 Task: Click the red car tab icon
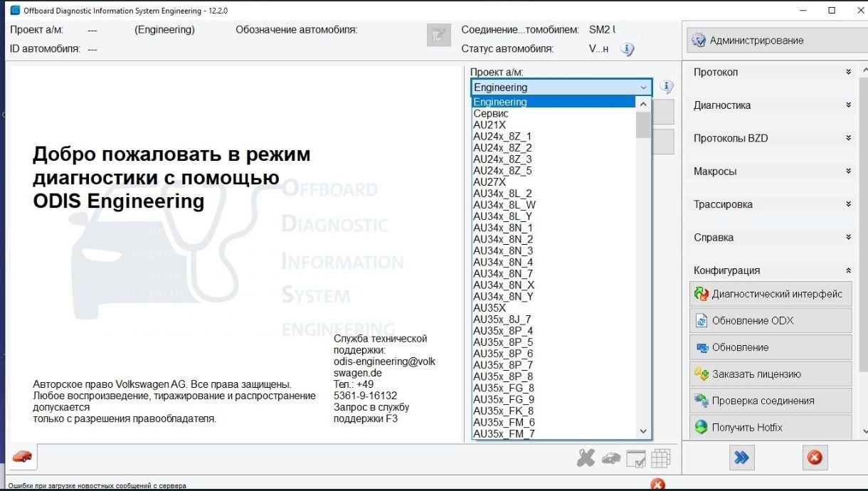pos(22,456)
